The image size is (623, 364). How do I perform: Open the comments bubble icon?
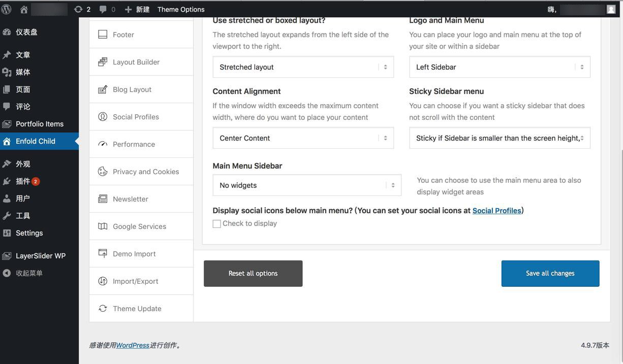click(103, 9)
